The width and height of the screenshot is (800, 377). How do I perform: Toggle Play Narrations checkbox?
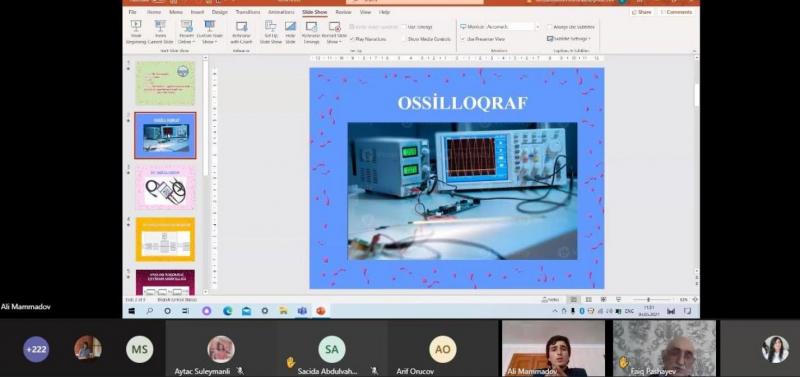[352, 39]
